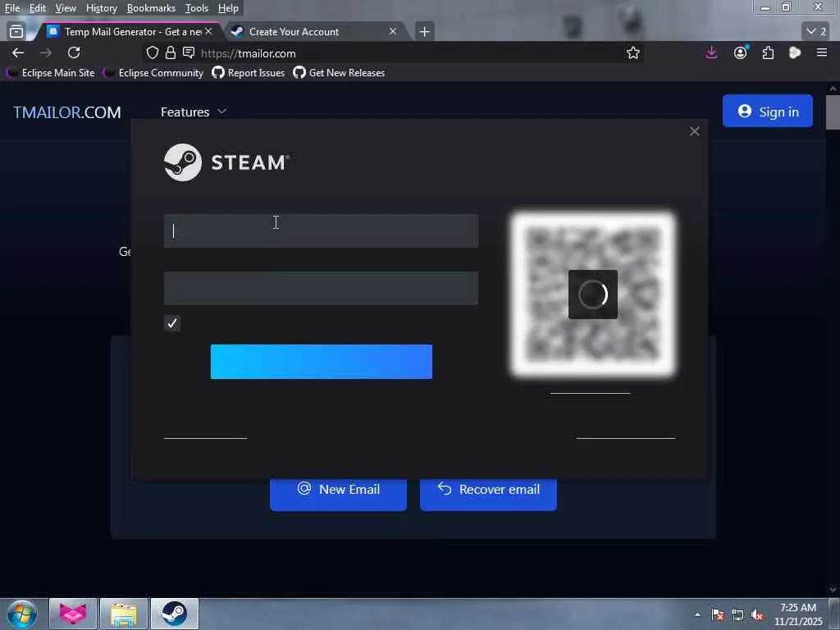Open Get New Releases bookmark
840x630 pixels.
pos(339,73)
